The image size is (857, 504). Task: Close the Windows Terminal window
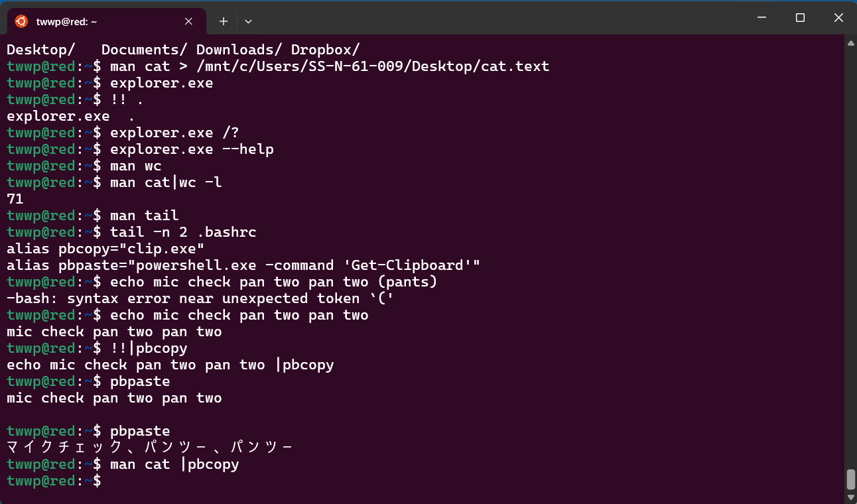tap(838, 18)
